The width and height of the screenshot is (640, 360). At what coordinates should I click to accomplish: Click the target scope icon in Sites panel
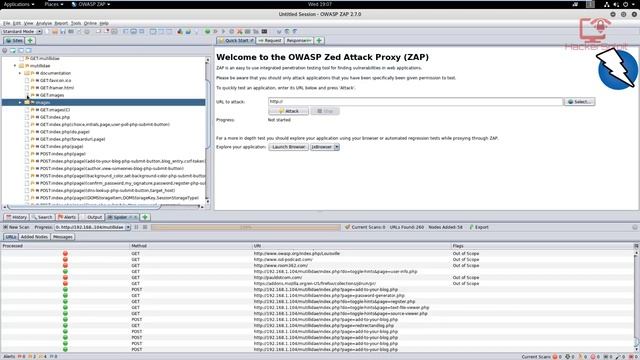pyautogui.click(x=5, y=51)
